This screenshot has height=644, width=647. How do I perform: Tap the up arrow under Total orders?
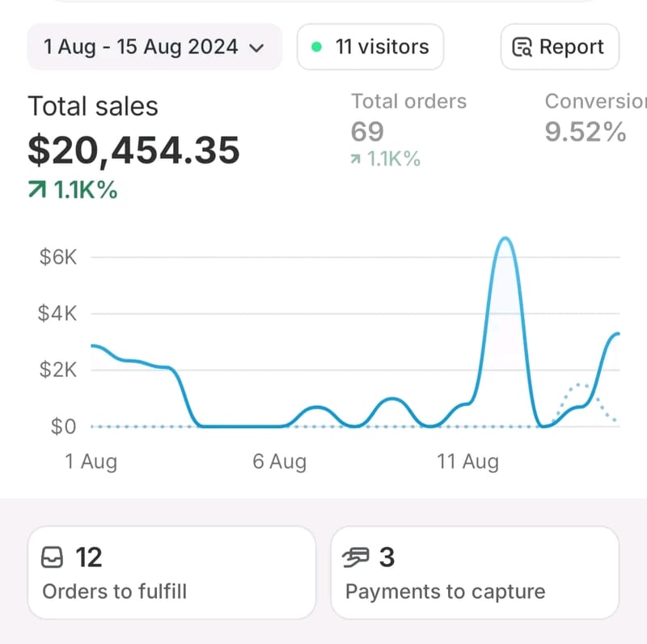click(356, 159)
